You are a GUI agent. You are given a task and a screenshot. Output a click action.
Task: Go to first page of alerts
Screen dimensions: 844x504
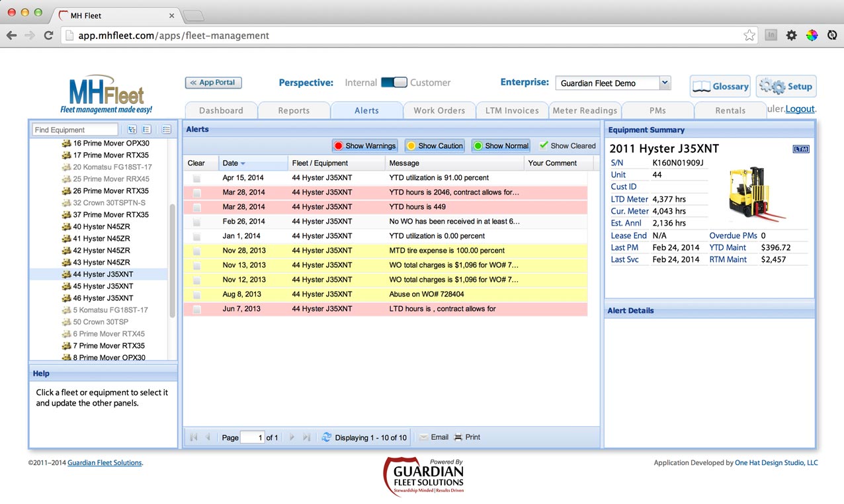[x=194, y=437]
